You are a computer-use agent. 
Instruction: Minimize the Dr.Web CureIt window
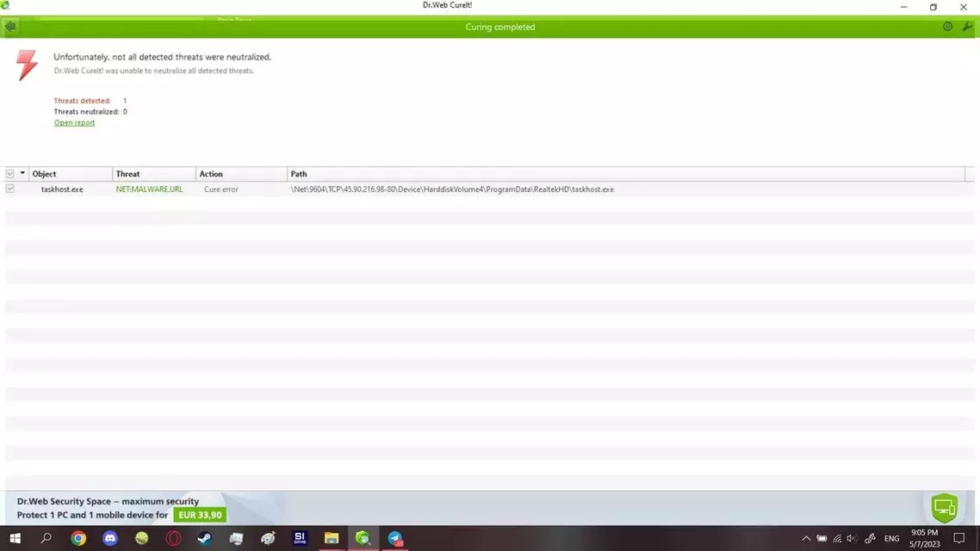coord(903,7)
